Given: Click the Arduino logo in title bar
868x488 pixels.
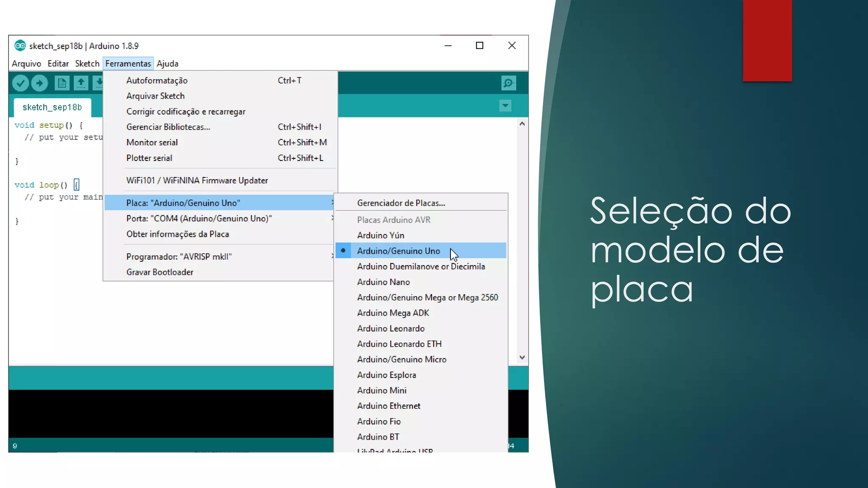Looking at the screenshot, I should [20, 46].
